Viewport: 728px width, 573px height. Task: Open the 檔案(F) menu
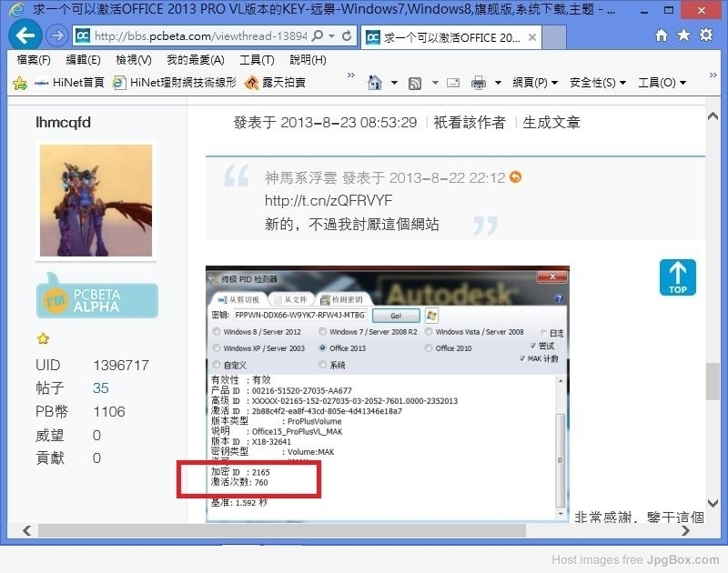tap(34, 60)
